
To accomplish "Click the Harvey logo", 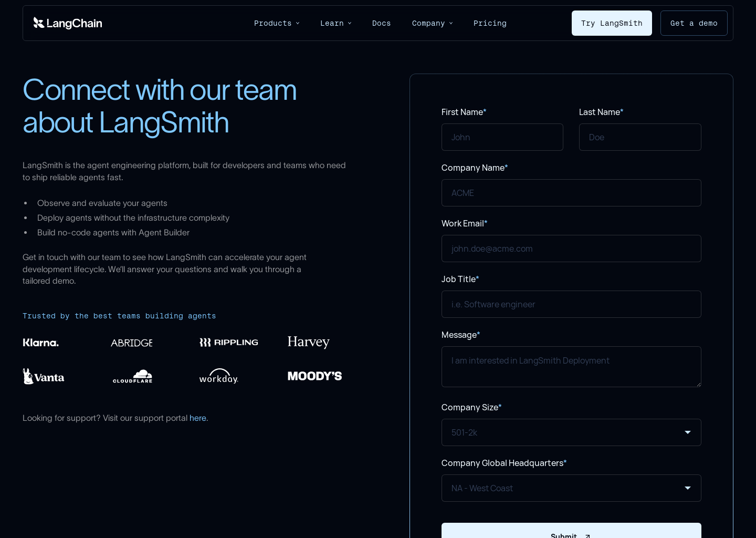I will pos(308,342).
